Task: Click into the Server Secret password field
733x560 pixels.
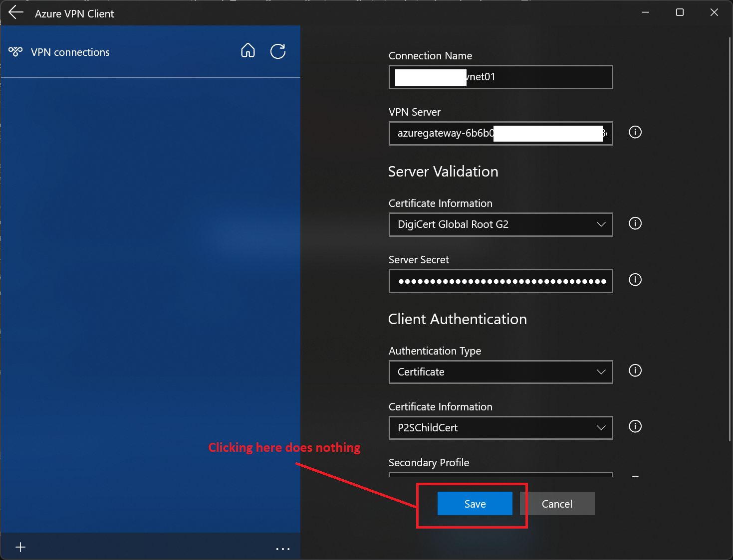Action: point(500,281)
